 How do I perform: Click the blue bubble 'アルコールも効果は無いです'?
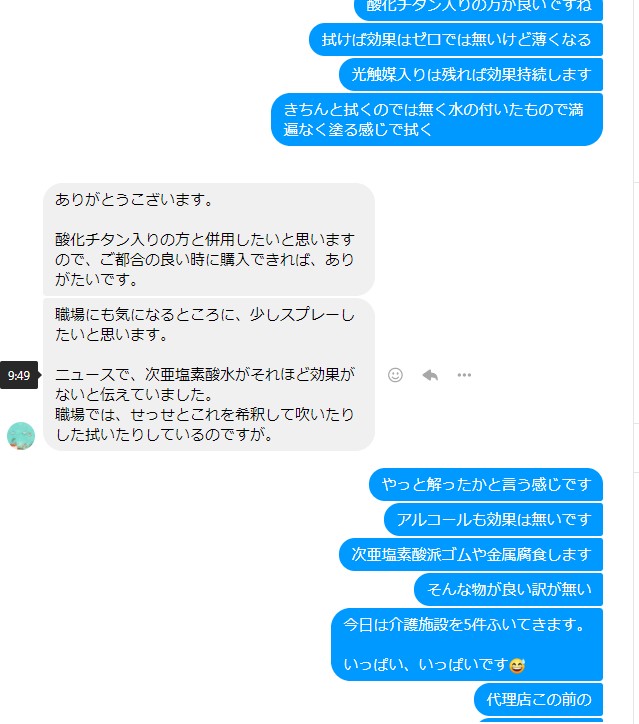coord(493,519)
